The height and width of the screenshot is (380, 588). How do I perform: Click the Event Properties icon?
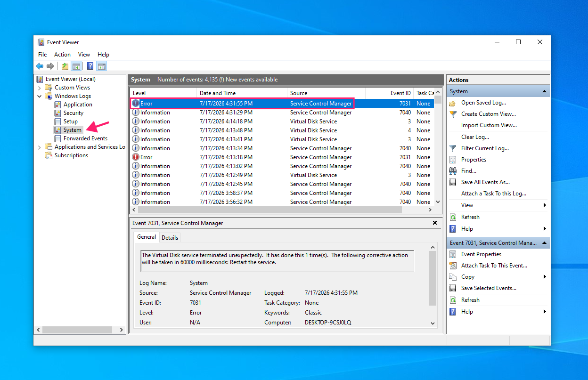click(453, 254)
